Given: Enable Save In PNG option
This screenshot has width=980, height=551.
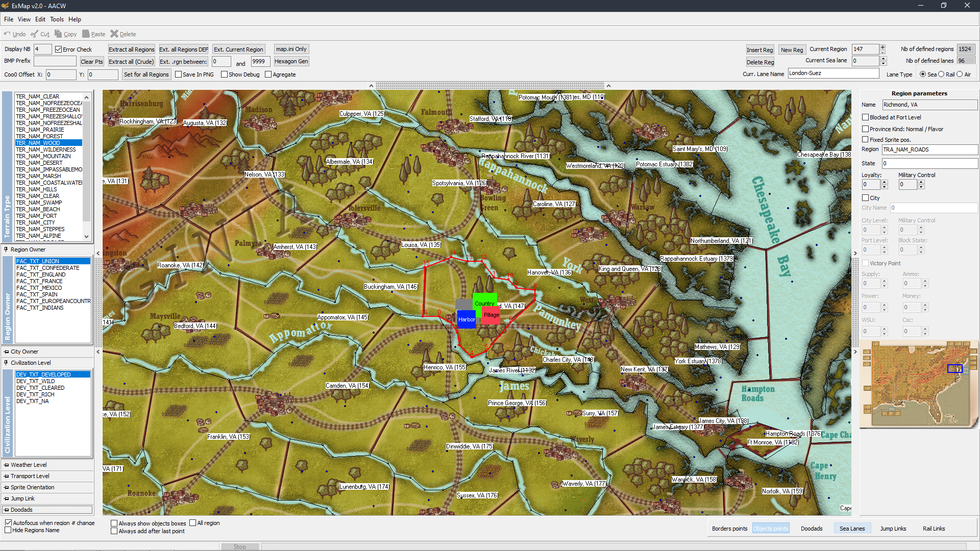Looking at the screenshot, I should click(x=179, y=74).
